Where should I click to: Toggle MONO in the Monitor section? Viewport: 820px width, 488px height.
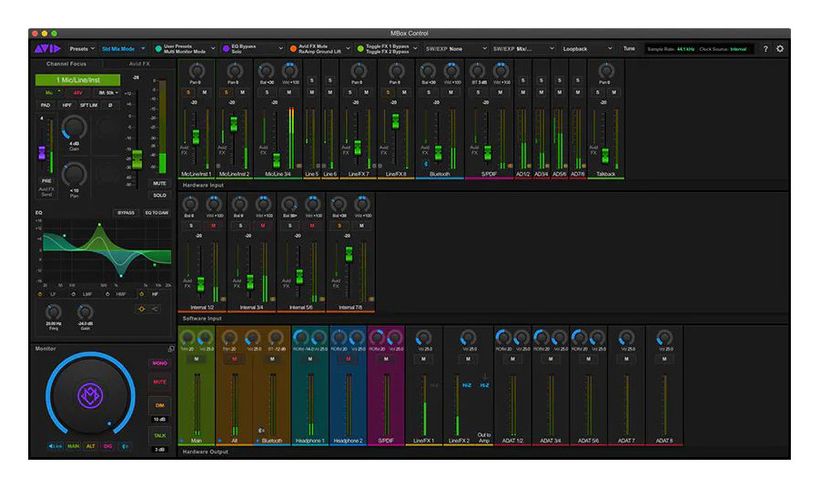(x=160, y=363)
